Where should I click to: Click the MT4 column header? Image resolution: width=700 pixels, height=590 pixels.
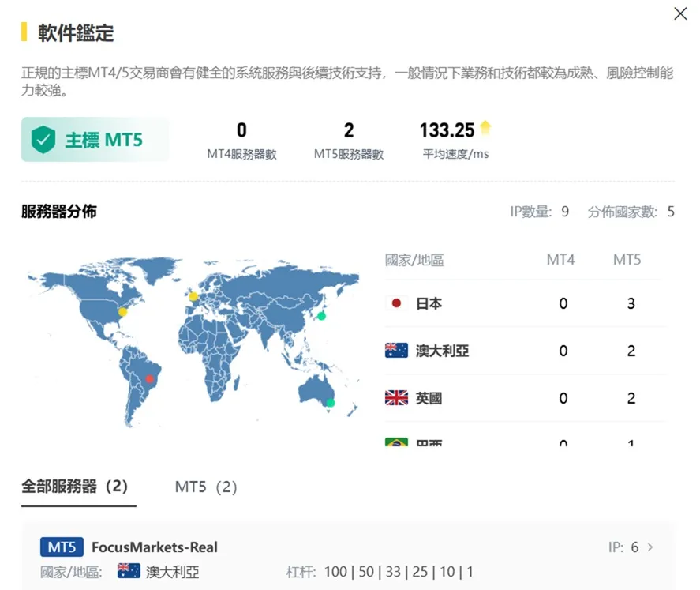click(561, 260)
